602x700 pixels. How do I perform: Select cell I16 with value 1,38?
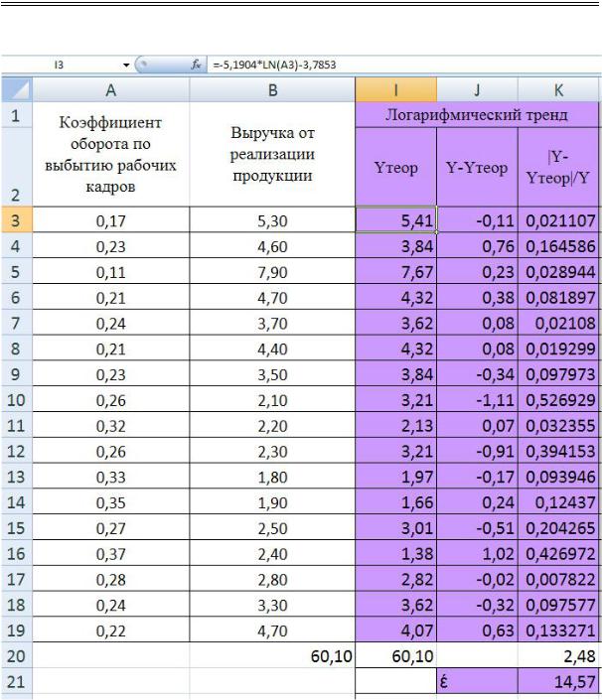396,554
